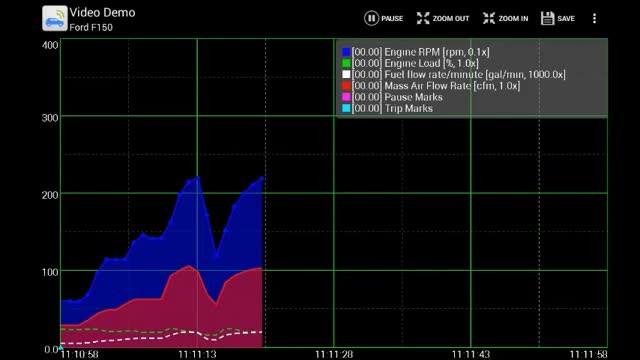The height and width of the screenshot is (360, 640).
Task: Click the latest RPM data point
Action: click(x=262, y=178)
